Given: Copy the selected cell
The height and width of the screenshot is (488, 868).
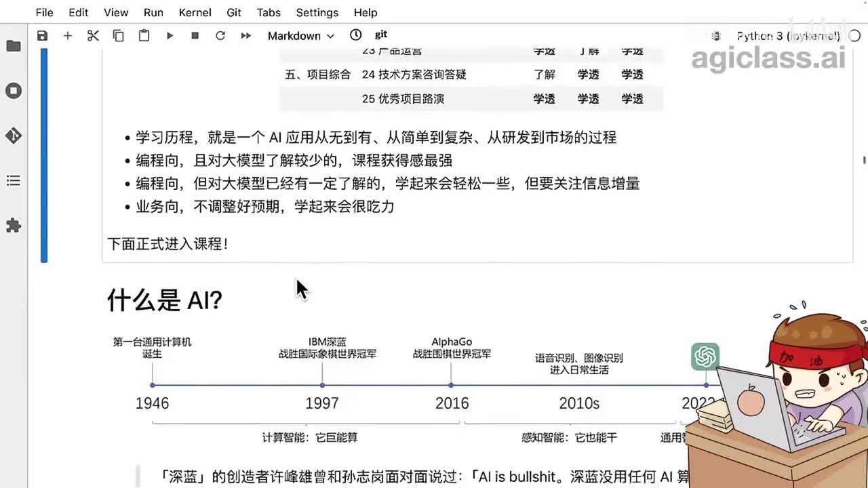Looking at the screenshot, I should tap(119, 35).
